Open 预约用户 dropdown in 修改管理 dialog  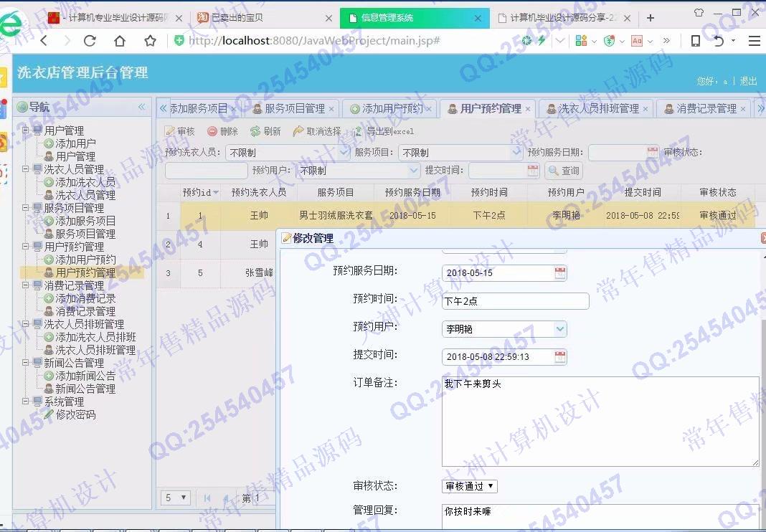click(560, 329)
